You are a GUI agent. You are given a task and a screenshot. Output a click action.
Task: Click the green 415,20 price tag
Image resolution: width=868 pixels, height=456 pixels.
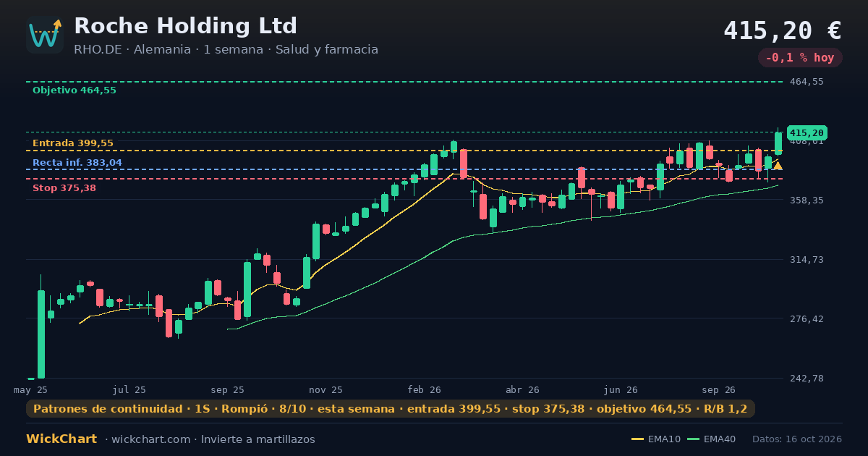807,133
